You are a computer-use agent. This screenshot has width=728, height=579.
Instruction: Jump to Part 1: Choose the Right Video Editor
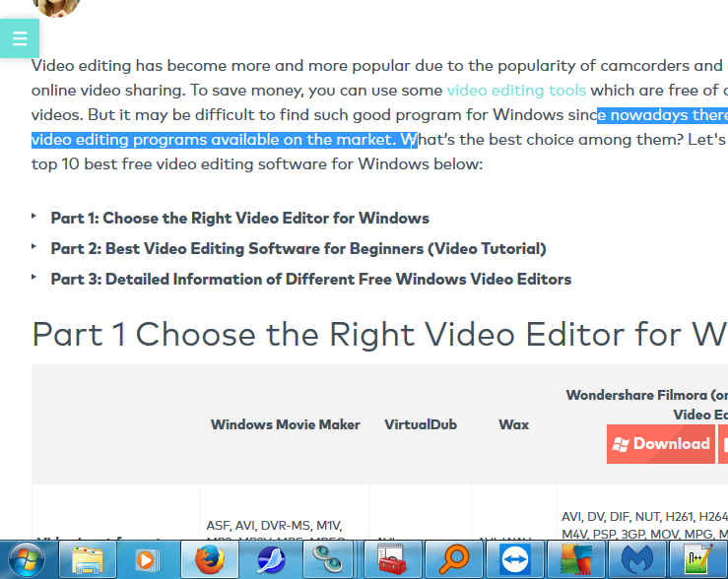(239, 218)
